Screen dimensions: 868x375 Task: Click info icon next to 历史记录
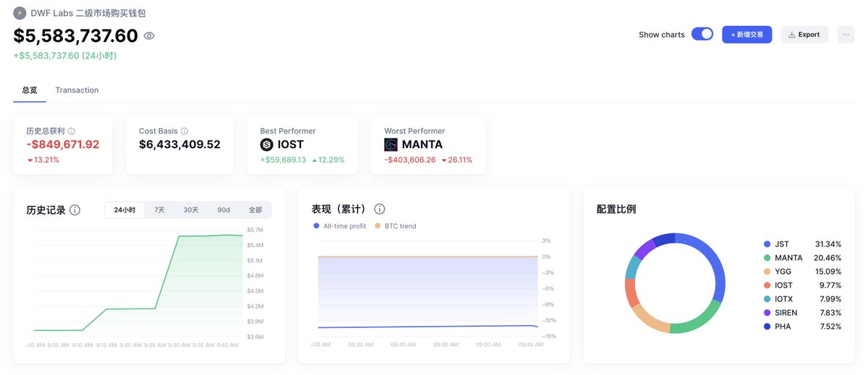pos(75,210)
